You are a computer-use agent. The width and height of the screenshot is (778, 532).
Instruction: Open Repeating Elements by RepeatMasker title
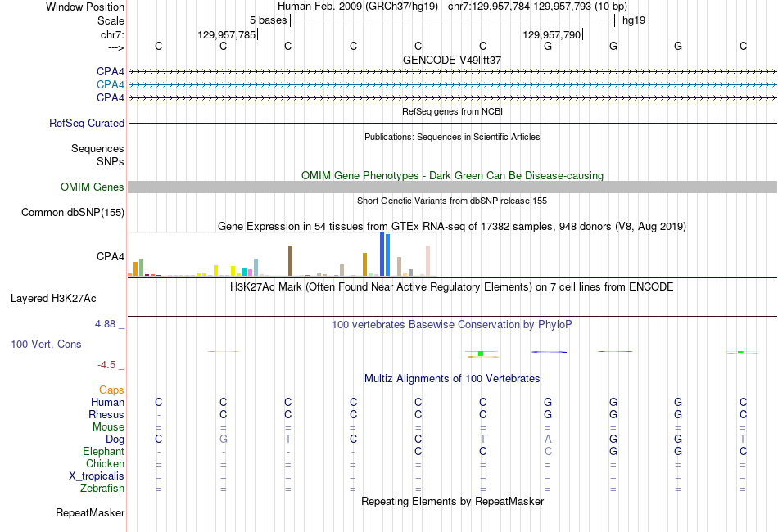coord(452,501)
